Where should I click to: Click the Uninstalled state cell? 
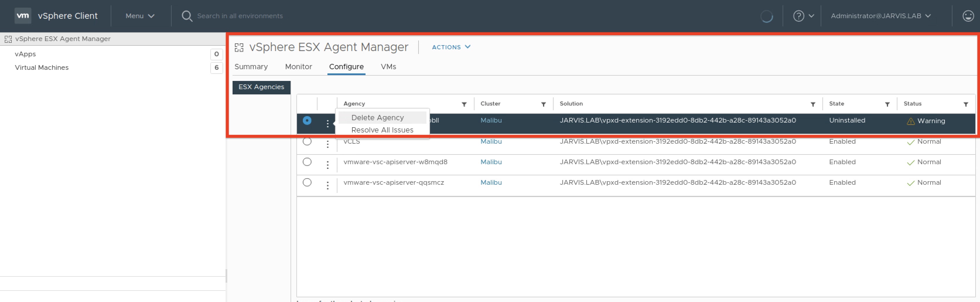pyautogui.click(x=847, y=120)
